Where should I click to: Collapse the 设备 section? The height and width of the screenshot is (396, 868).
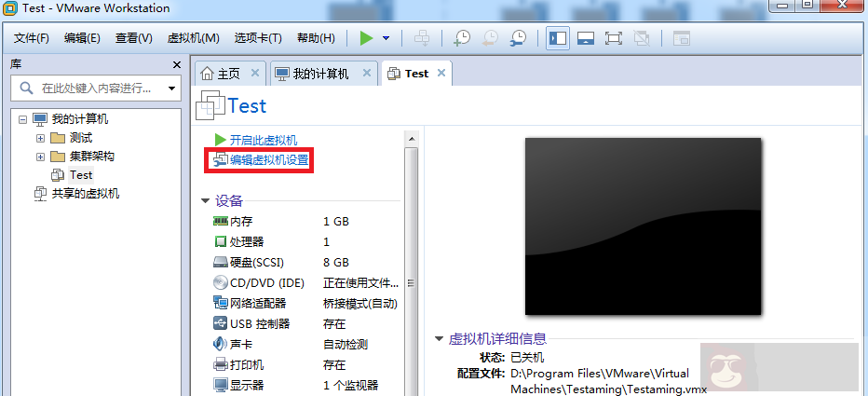click(206, 200)
